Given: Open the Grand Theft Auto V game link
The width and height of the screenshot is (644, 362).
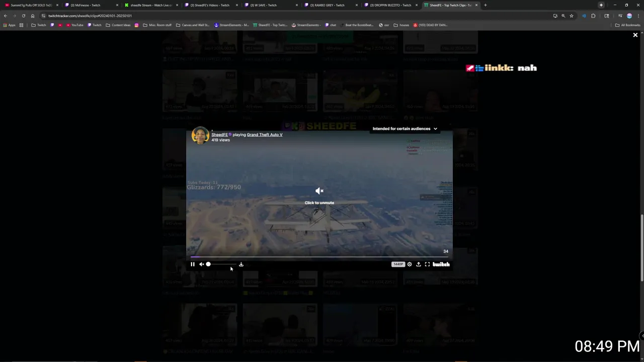Looking at the screenshot, I should (x=265, y=135).
